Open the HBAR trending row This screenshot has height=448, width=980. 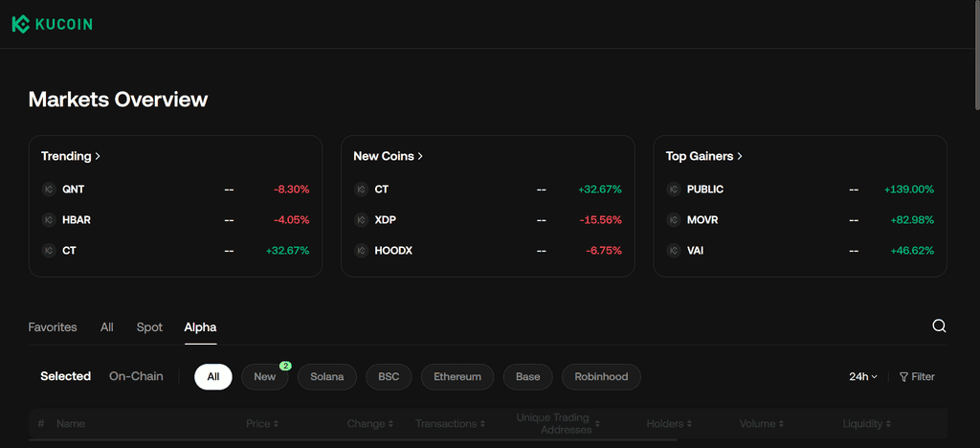[x=175, y=220]
